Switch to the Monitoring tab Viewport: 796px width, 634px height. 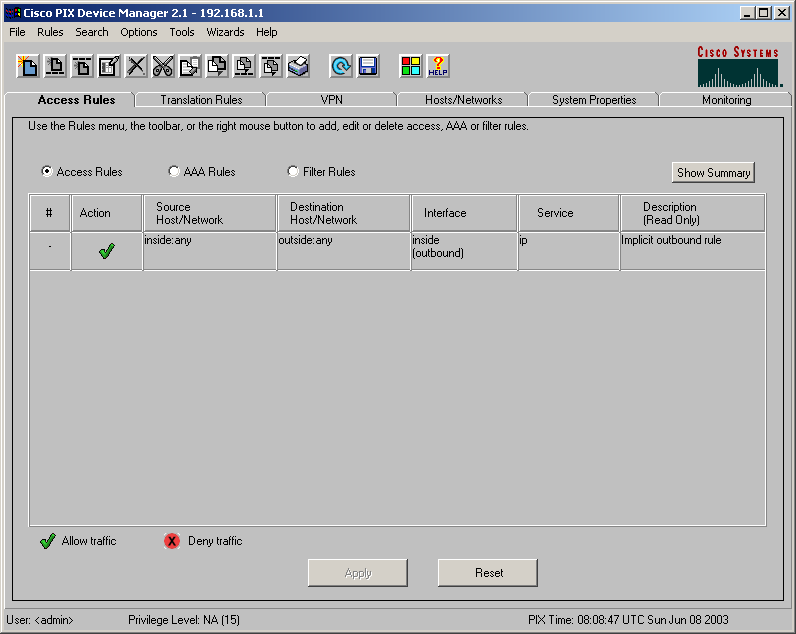(726, 100)
